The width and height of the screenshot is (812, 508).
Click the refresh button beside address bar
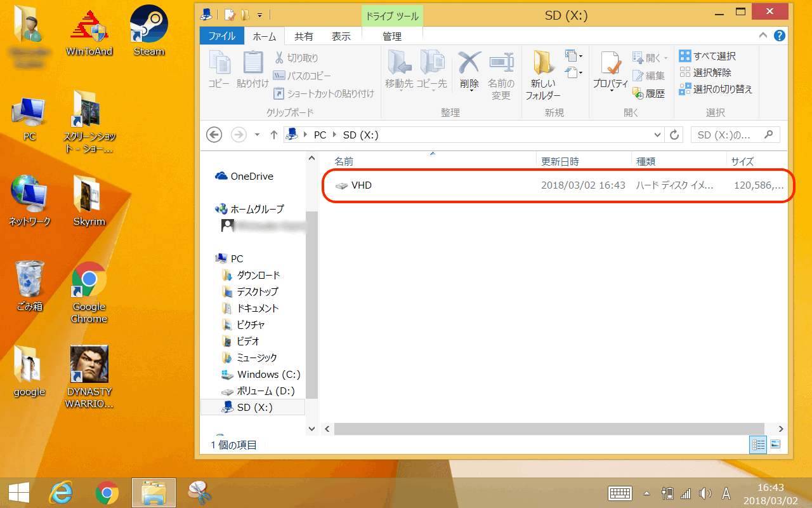point(674,135)
